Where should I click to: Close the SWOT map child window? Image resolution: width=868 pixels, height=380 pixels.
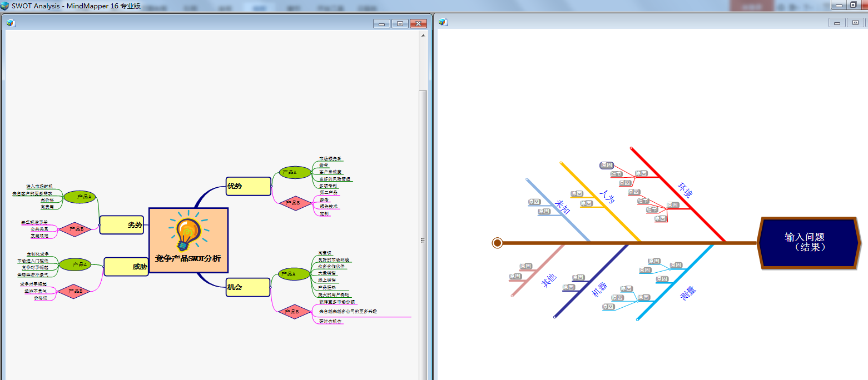coord(418,23)
